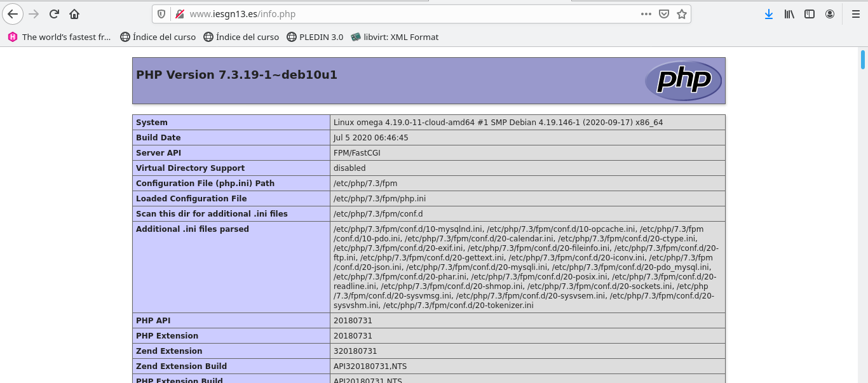Screen dimensions: 868x383
Task: Open the Firefox account icon
Action: coord(830,14)
